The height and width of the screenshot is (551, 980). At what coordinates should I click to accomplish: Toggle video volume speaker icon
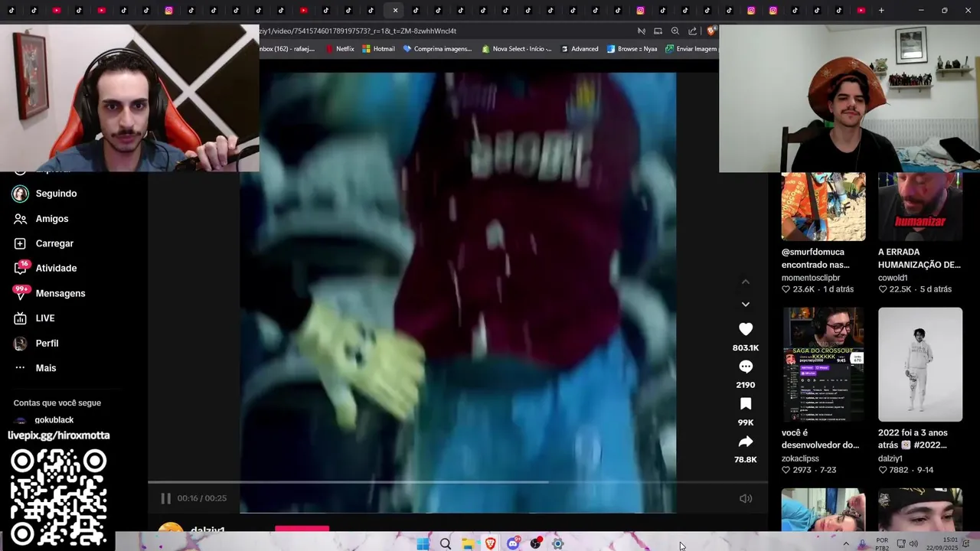[746, 498]
